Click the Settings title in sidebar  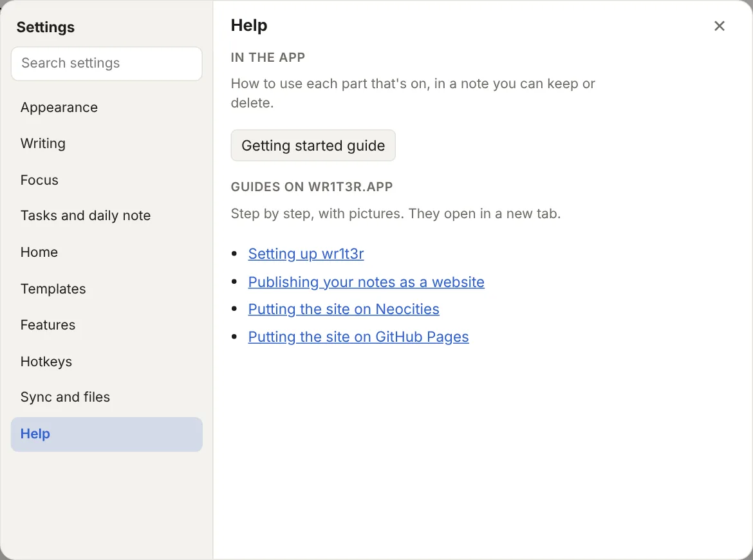click(46, 28)
